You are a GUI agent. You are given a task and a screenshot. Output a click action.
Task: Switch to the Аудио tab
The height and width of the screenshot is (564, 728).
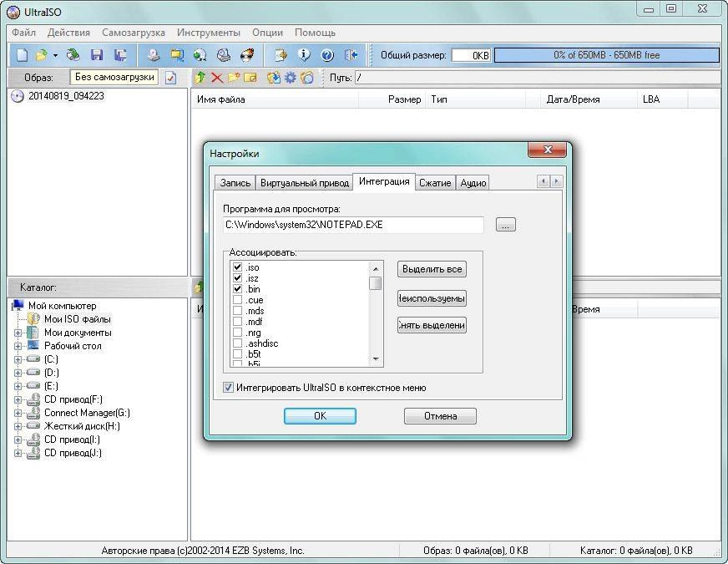click(x=473, y=183)
